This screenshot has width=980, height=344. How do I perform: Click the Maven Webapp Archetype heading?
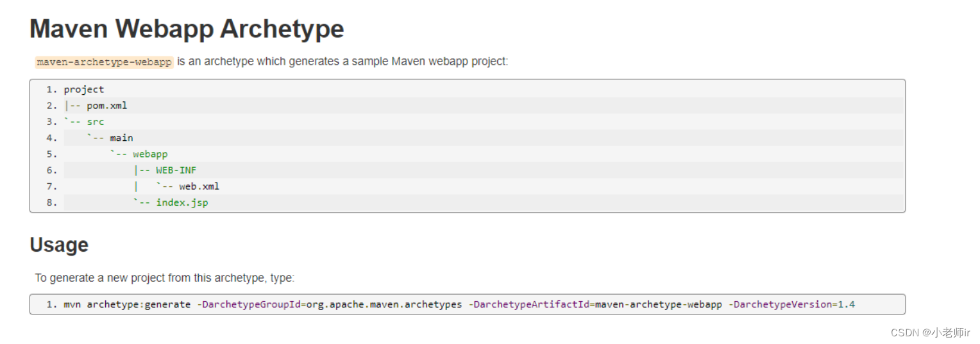187,29
